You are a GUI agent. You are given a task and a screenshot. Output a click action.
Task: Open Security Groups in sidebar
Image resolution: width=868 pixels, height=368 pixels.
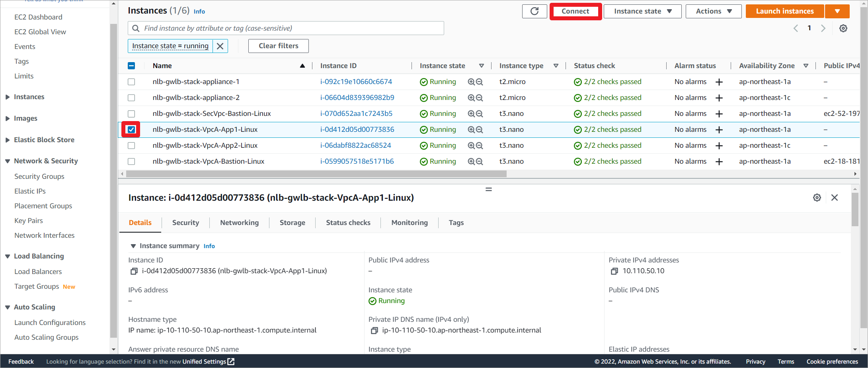pos(39,176)
